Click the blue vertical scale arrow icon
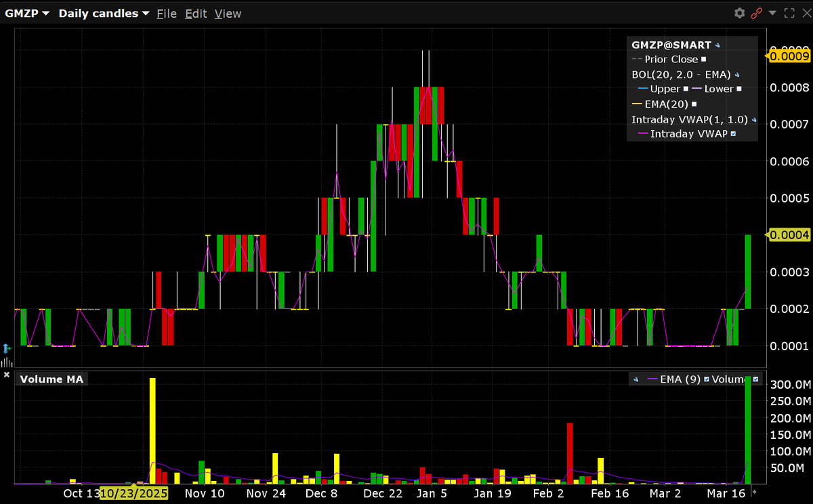This screenshot has width=813, height=504. coord(6,348)
